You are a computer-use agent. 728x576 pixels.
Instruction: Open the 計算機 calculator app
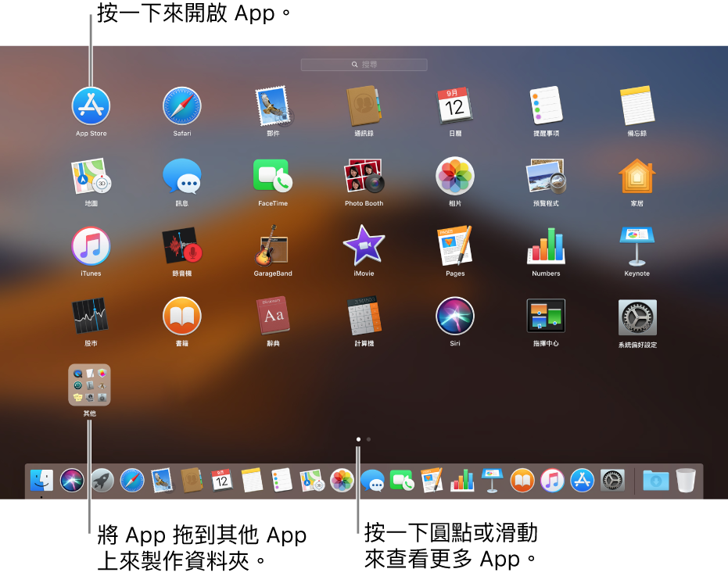(x=364, y=316)
